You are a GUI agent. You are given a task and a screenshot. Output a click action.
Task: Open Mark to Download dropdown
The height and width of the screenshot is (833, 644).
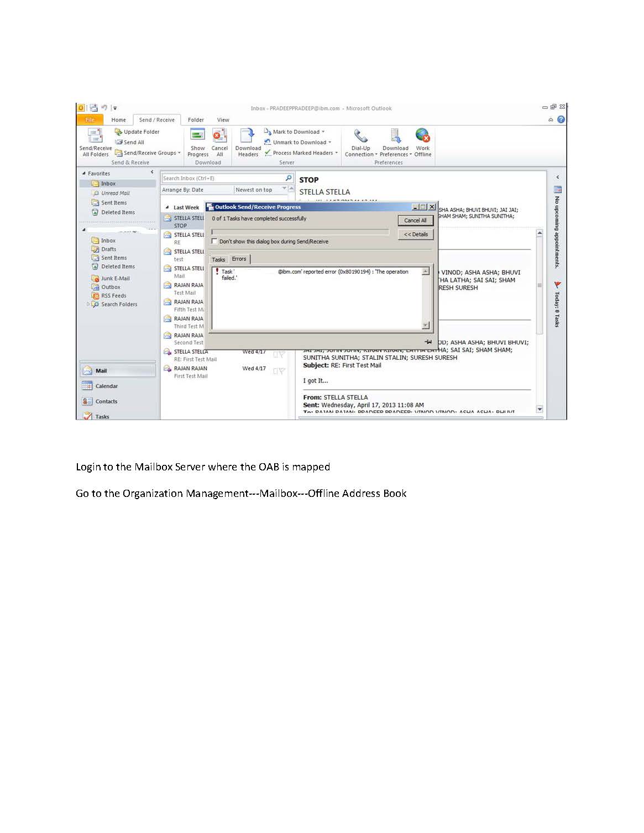294,132
